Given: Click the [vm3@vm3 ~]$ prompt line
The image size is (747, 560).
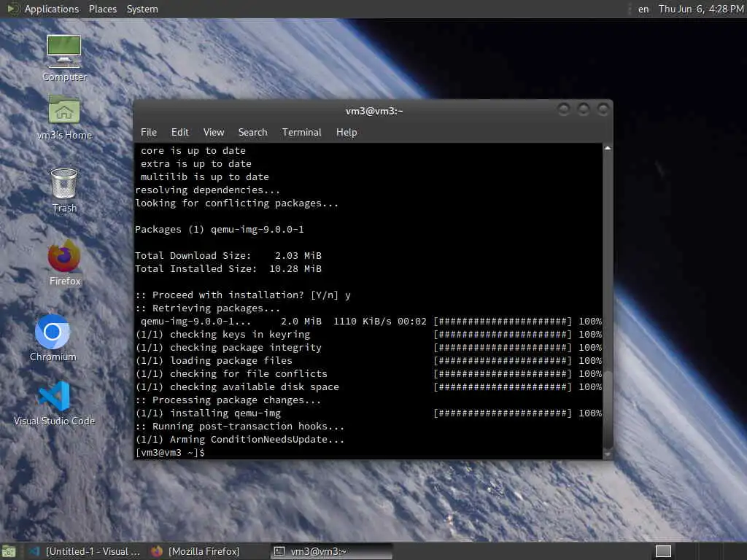Looking at the screenshot, I should point(170,452).
